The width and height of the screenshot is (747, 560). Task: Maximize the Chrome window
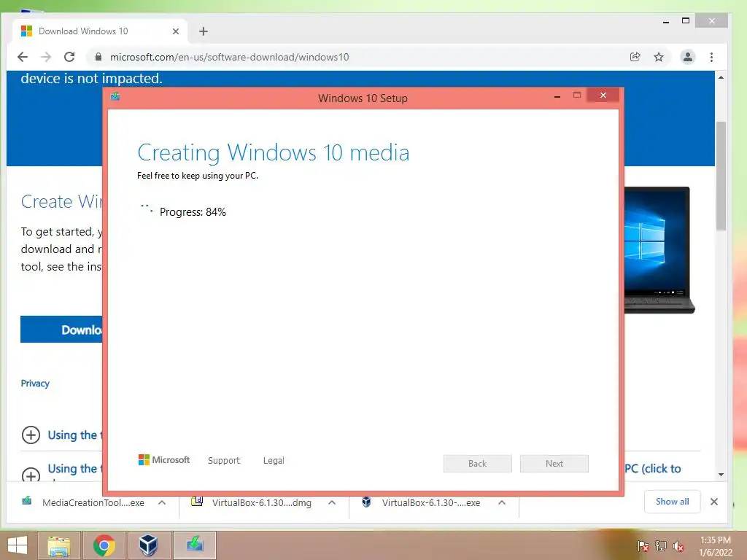pos(686,20)
